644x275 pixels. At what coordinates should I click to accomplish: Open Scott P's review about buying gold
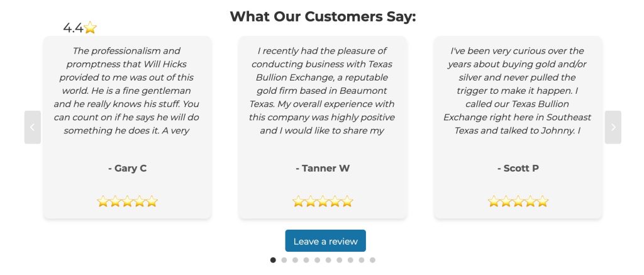pos(518,91)
